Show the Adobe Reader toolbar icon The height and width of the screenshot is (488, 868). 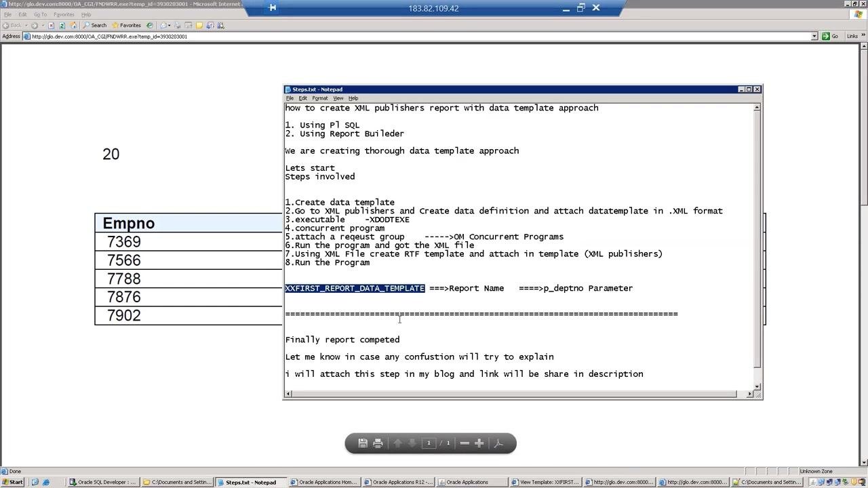click(x=498, y=443)
